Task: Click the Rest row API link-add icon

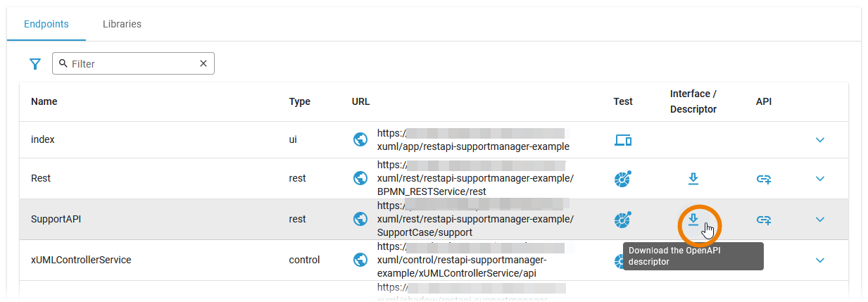Action: [x=764, y=179]
